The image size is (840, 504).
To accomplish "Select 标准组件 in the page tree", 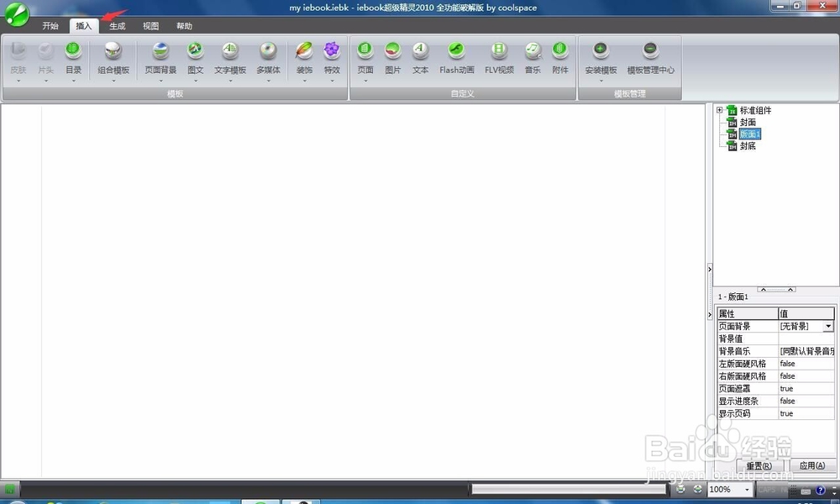I will coord(755,110).
